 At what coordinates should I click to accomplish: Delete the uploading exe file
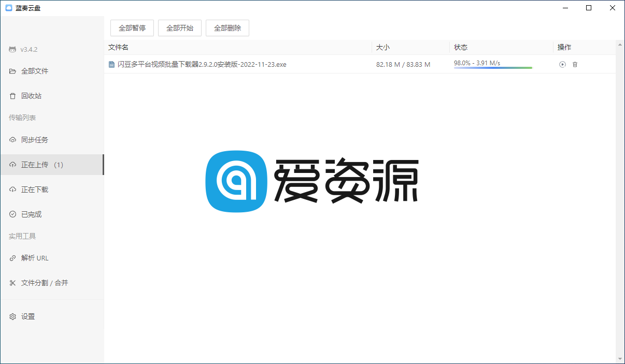(575, 64)
